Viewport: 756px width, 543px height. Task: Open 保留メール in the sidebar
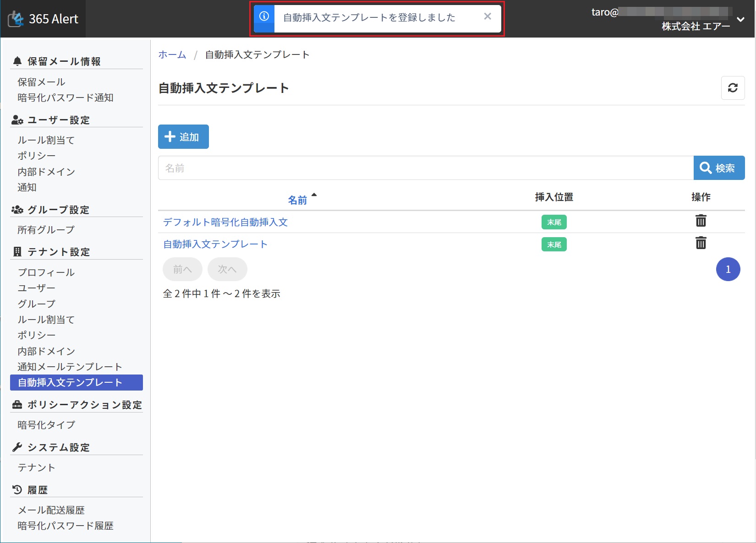tap(41, 82)
